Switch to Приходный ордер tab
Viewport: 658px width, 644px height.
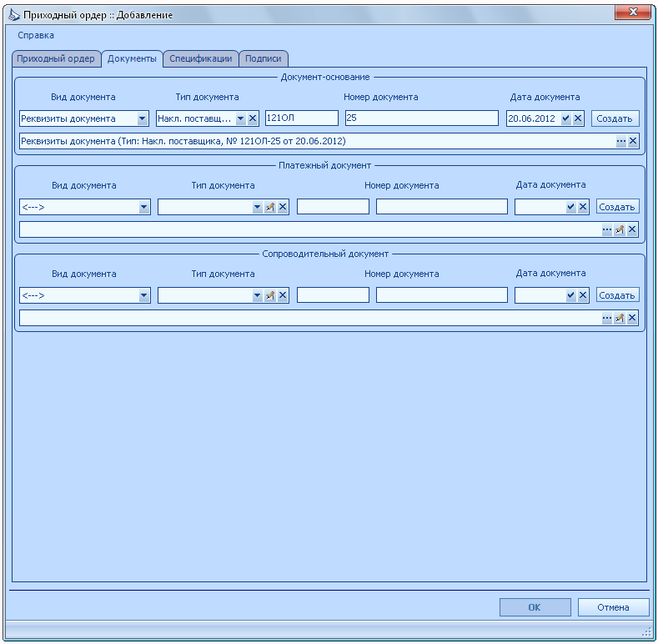pos(56,58)
